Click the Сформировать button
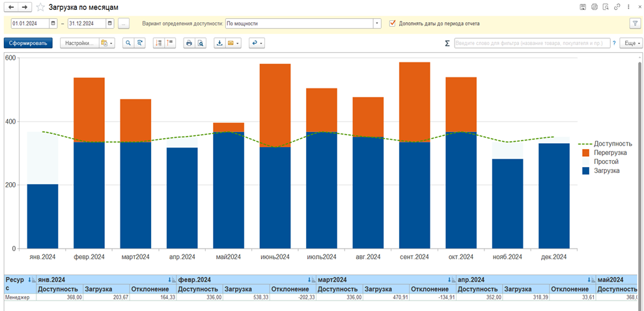644x311 pixels. click(28, 44)
